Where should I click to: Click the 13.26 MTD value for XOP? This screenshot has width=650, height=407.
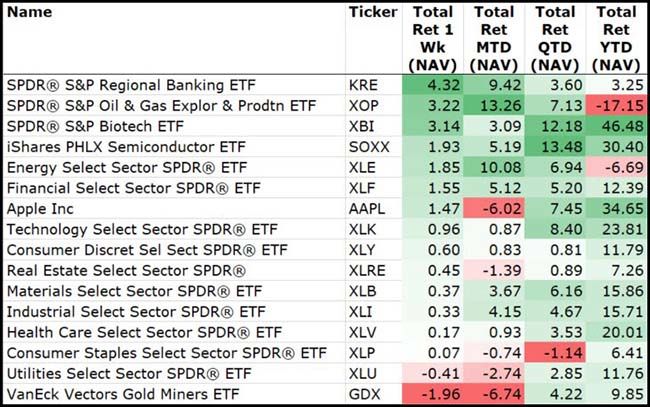497,106
